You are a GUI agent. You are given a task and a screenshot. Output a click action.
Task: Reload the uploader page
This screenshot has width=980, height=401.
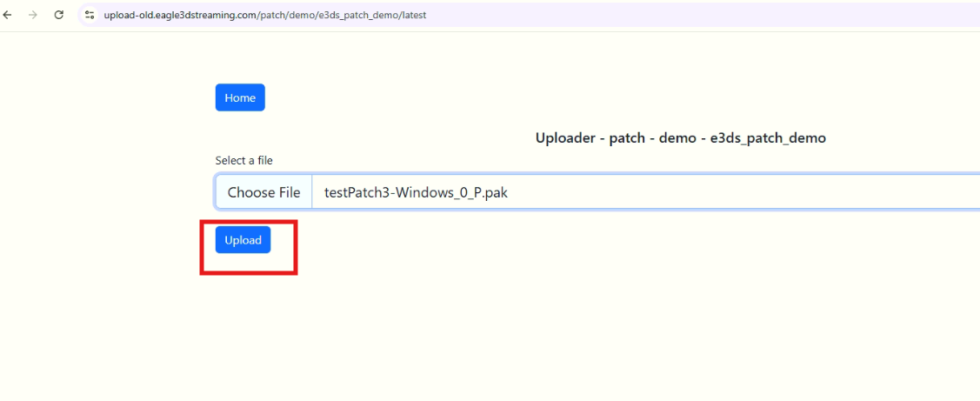pyautogui.click(x=59, y=15)
